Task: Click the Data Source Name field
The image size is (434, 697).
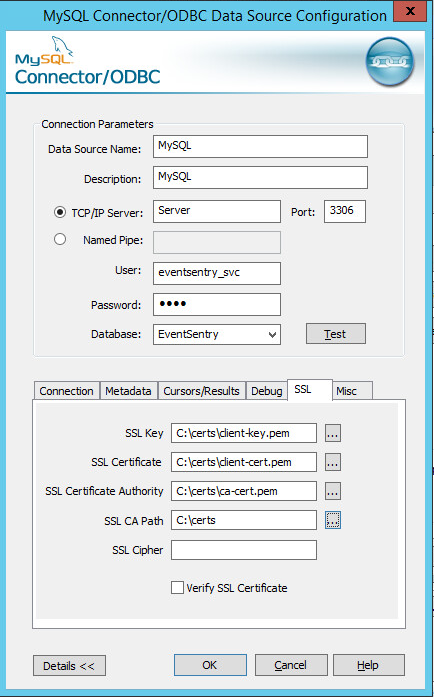Action: [x=260, y=146]
